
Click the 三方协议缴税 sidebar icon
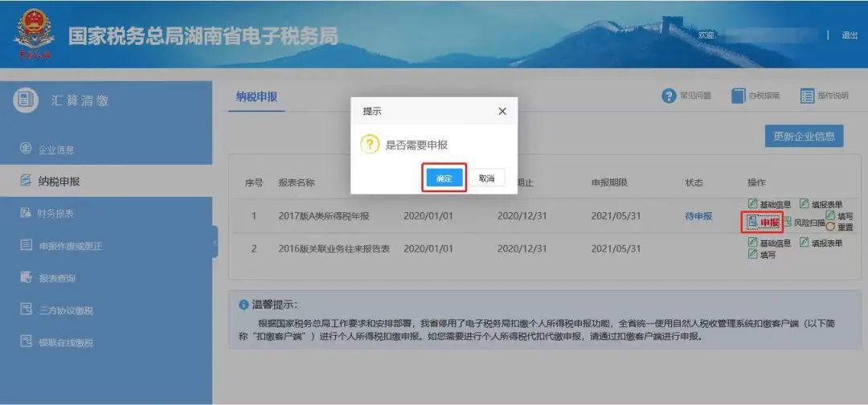point(26,309)
